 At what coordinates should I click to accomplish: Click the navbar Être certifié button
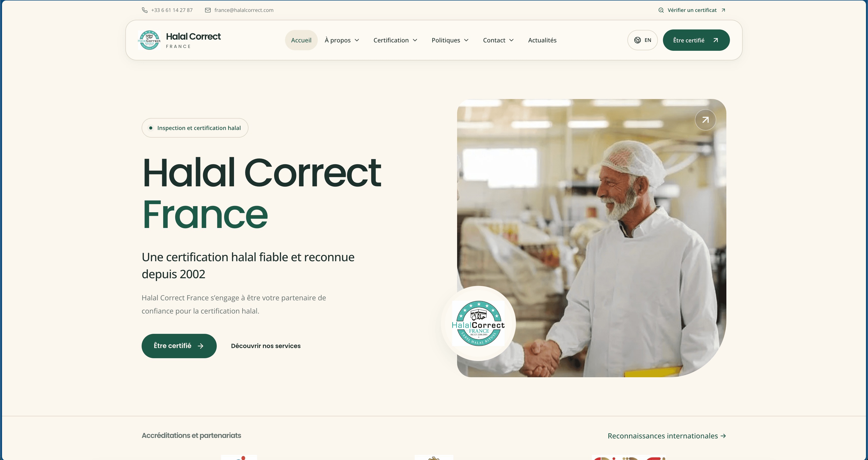pyautogui.click(x=696, y=40)
